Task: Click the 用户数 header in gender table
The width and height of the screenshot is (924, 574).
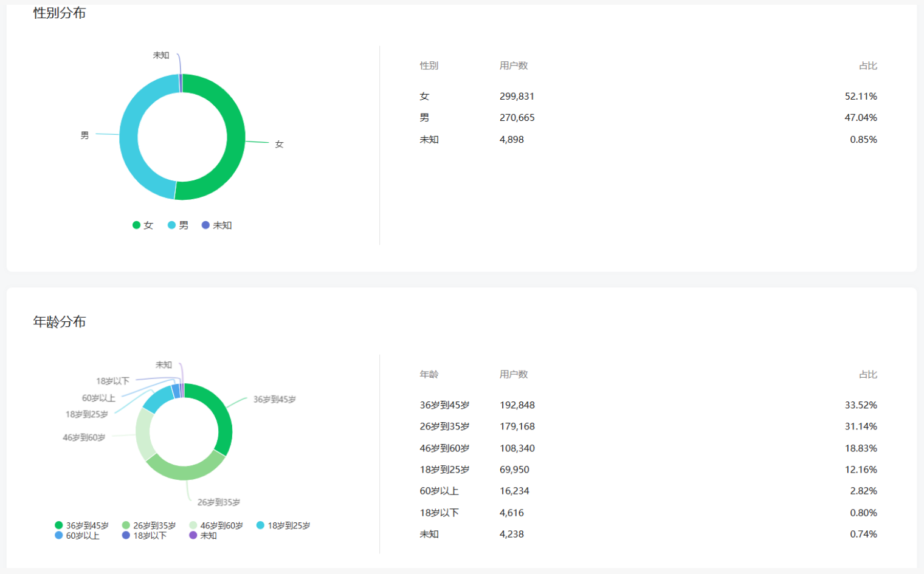Action: tap(514, 66)
